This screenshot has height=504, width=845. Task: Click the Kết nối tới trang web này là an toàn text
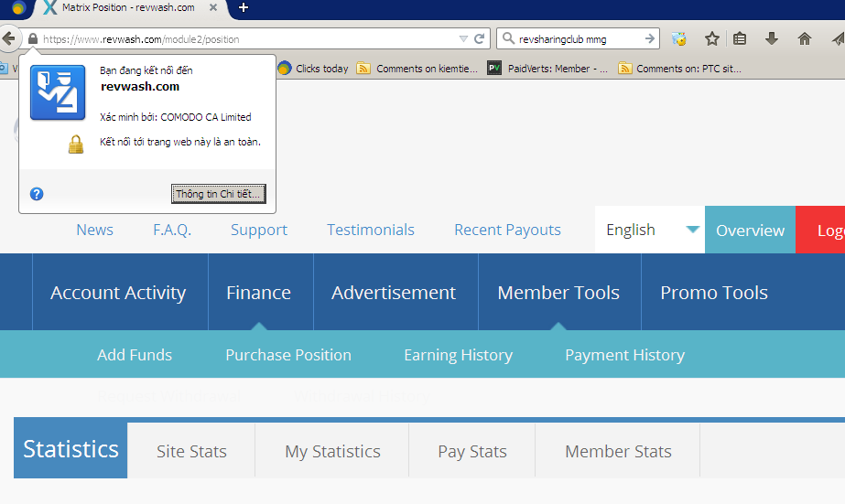pyautogui.click(x=180, y=142)
